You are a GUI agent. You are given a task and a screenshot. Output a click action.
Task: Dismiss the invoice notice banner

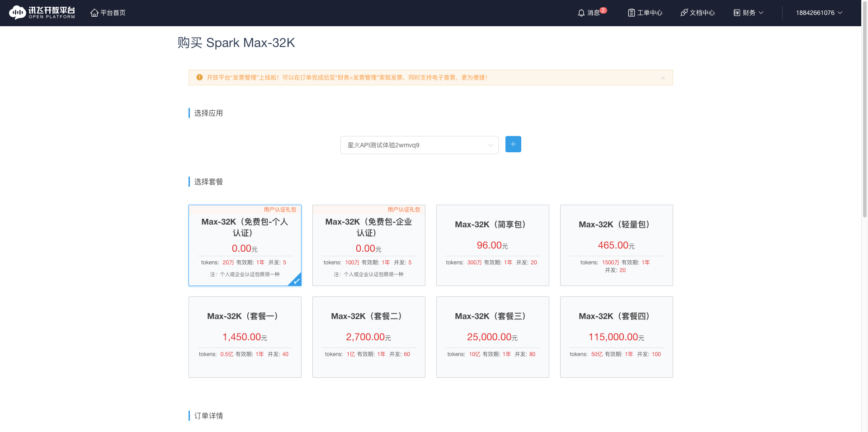click(663, 77)
